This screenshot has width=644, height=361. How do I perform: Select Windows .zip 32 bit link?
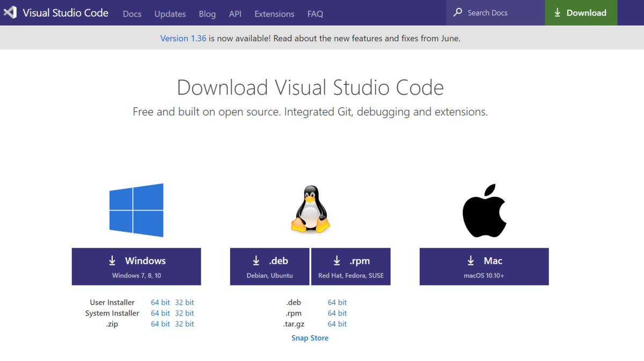[x=185, y=324]
